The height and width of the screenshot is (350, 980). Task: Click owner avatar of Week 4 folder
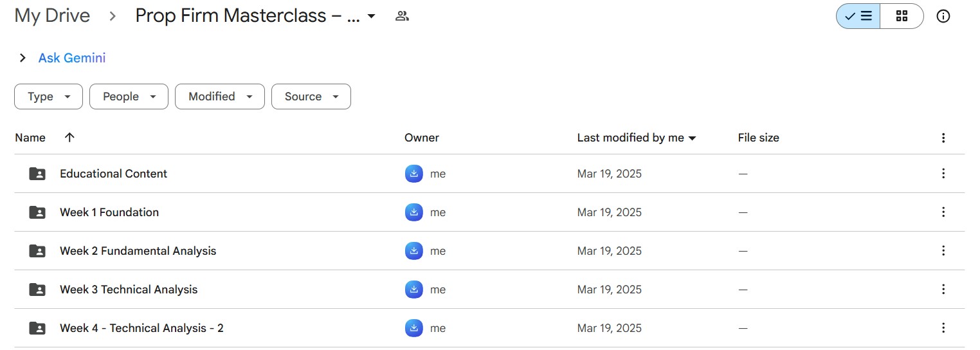414,328
